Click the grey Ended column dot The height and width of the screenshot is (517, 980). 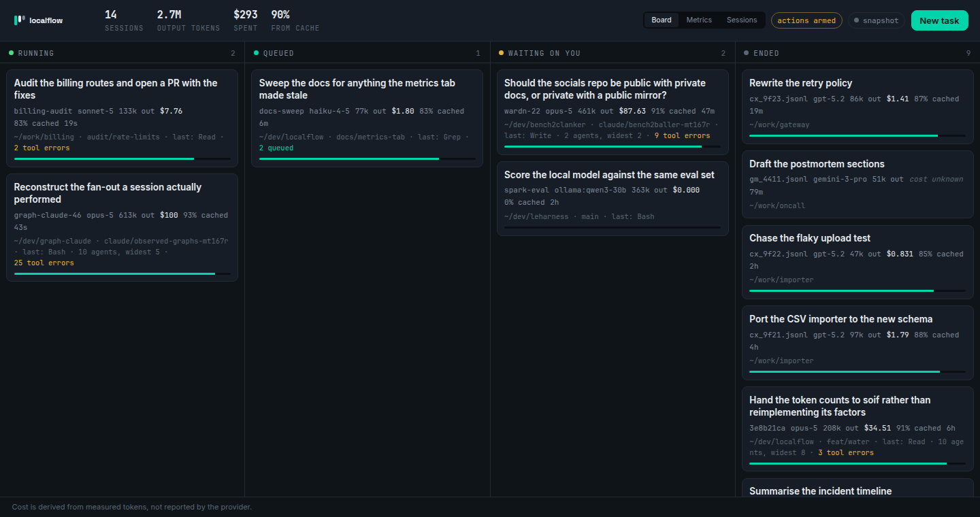[746, 52]
